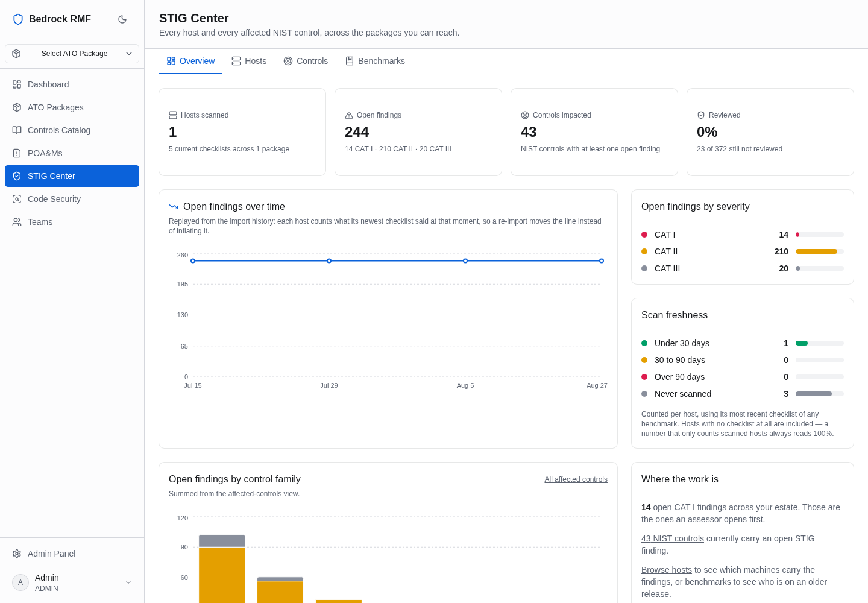The width and height of the screenshot is (868, 603).
Task: Switch to the Benchmarks tab
Action: click(x=375, y=61)
